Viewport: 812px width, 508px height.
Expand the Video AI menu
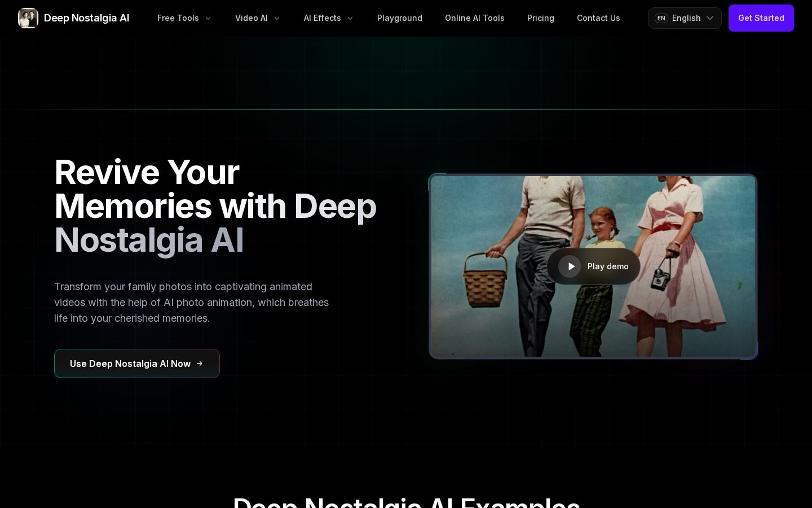pyautogui.click(x=257, y=18)
